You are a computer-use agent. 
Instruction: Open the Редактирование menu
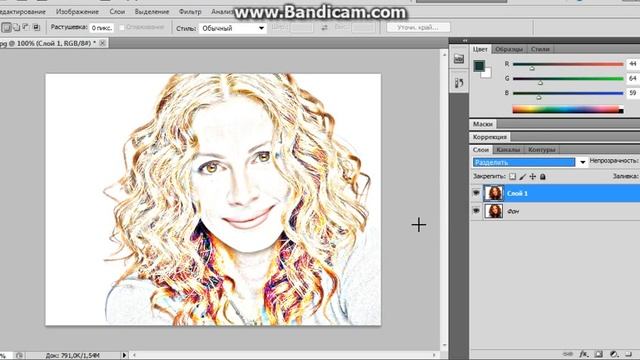click(x=23, y=12)
